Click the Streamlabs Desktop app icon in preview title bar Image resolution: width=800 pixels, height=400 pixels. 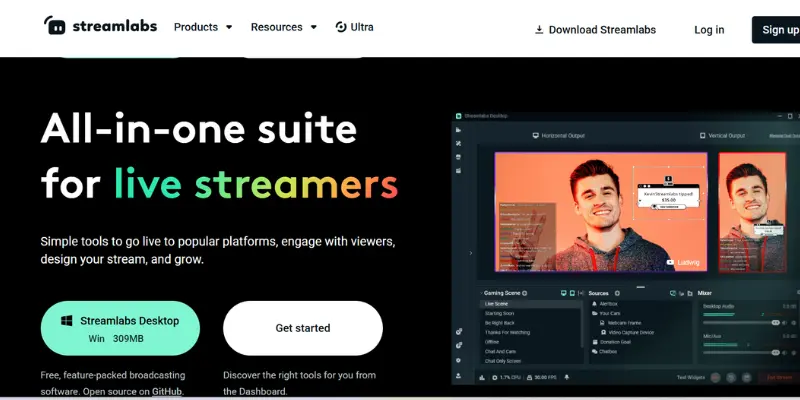459,116
